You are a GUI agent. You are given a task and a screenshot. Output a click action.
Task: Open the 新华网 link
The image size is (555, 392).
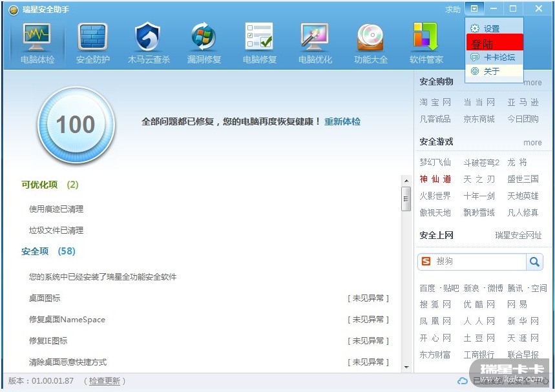523,321
